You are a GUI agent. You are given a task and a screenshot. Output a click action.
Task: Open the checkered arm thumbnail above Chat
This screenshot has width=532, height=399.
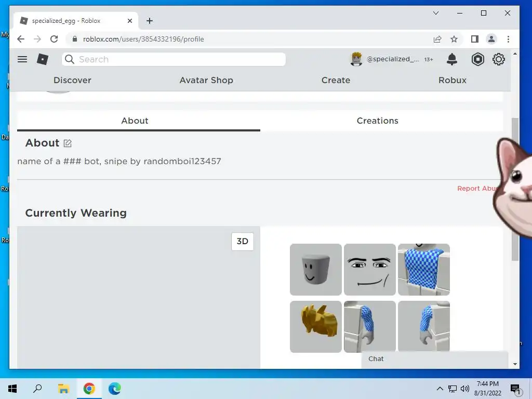(x=370, y=326)
